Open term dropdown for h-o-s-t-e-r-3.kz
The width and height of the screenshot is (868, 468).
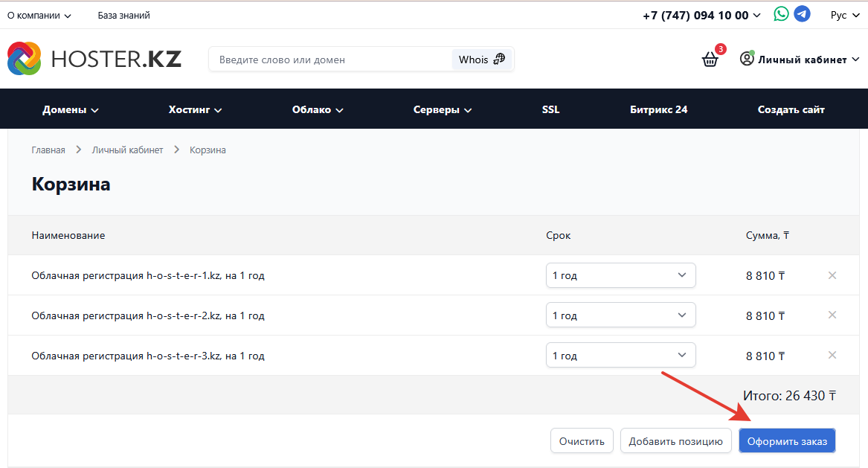[x=620, y=356]
